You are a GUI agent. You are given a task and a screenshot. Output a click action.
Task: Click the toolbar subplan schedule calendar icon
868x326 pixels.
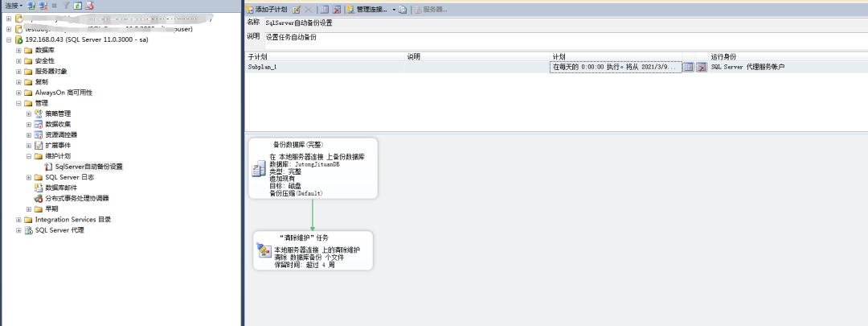click(325, 10)
